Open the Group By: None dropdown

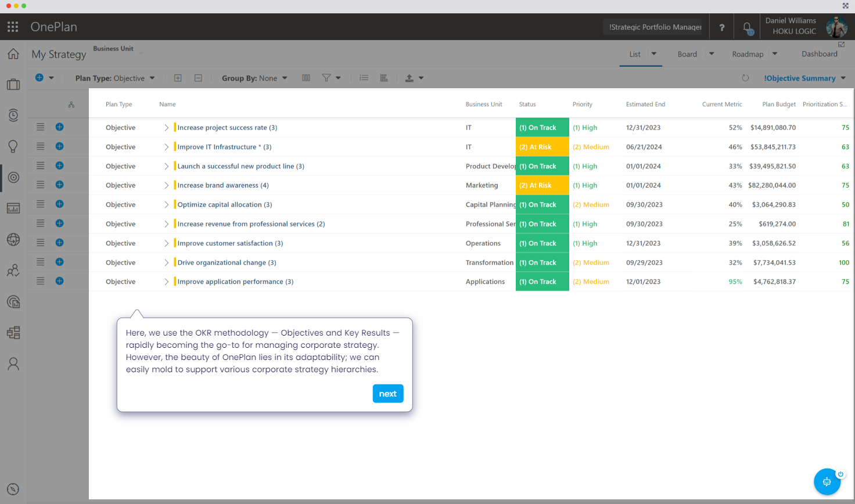tap(254, 78)
